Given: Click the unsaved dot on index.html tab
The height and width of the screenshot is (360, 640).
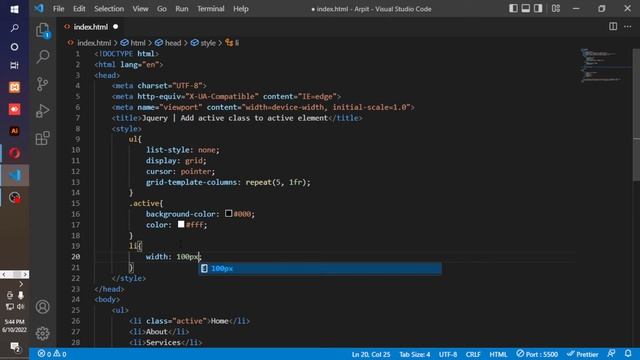Looking at the screenshot, I should [116, 27].
